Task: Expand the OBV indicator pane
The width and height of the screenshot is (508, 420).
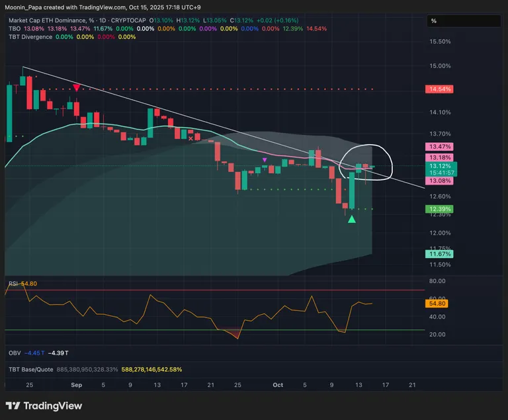Action: (15, 353)
